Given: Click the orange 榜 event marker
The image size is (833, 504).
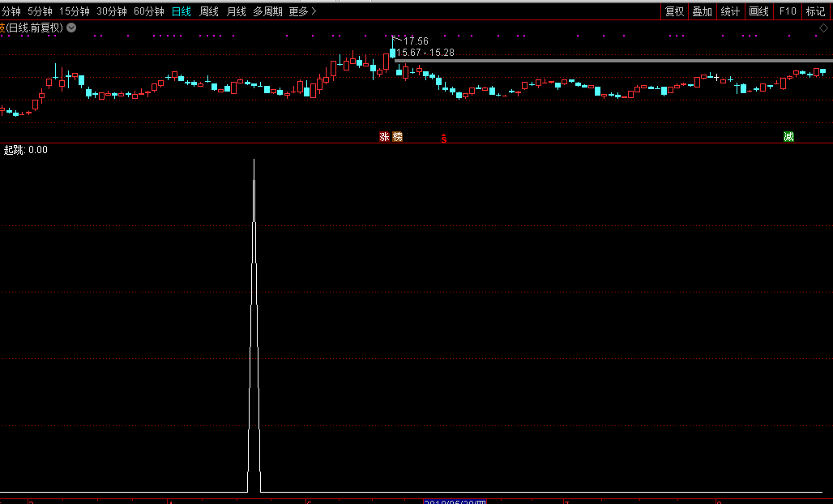Looking at the screenshot, I should 397,137.
